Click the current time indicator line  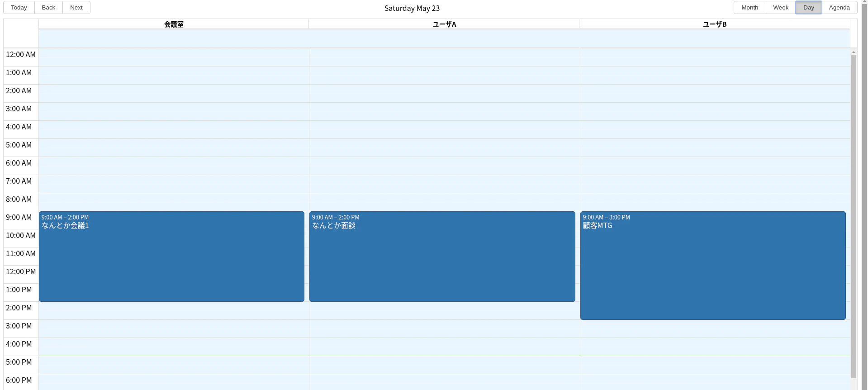445,355
